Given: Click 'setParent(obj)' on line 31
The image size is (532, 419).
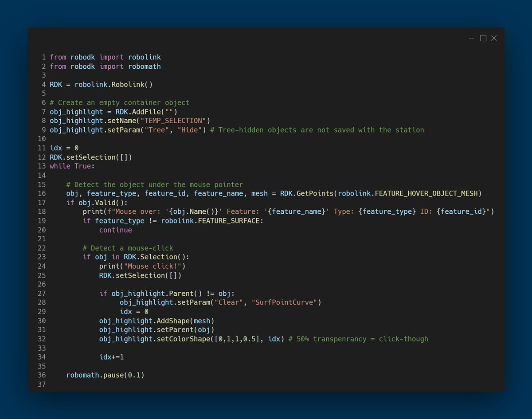Looking at the screenshot, I should coord(186,330).
